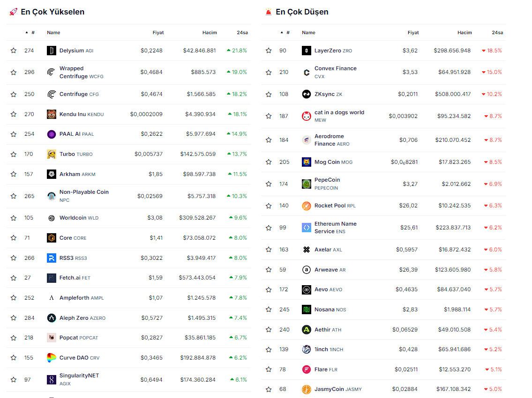The image size is (532, 398).
Task: Click the JasmyCoin logo icon
Action: [307, 389]
